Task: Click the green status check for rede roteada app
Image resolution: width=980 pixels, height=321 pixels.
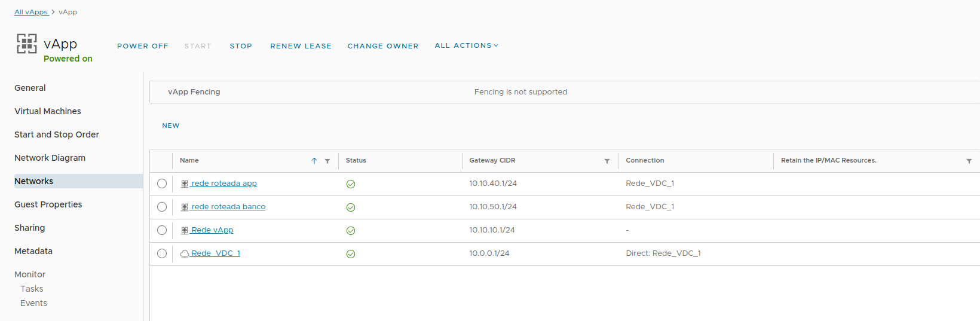Action: tap(351, 184)
